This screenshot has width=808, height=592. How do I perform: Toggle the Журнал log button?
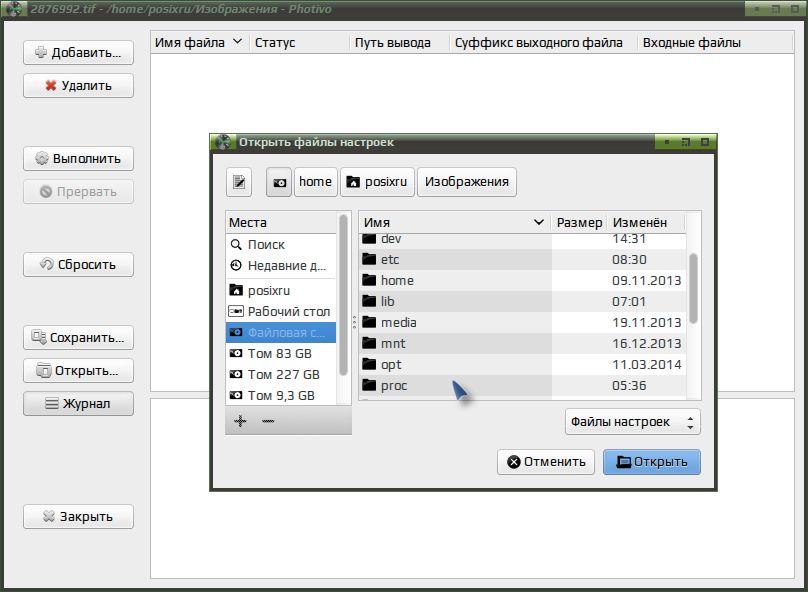pyautogui.click(x=78, y=404)
